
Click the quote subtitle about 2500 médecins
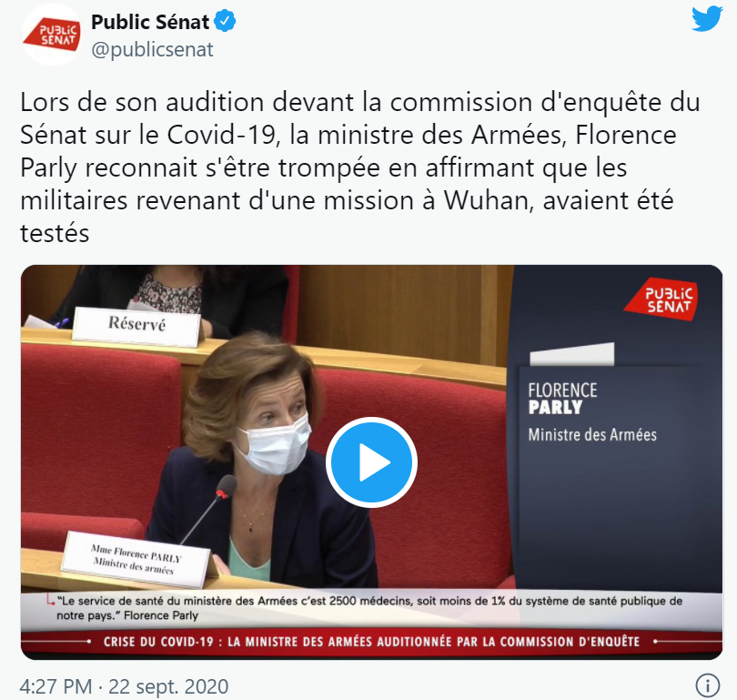coord(369,608)
